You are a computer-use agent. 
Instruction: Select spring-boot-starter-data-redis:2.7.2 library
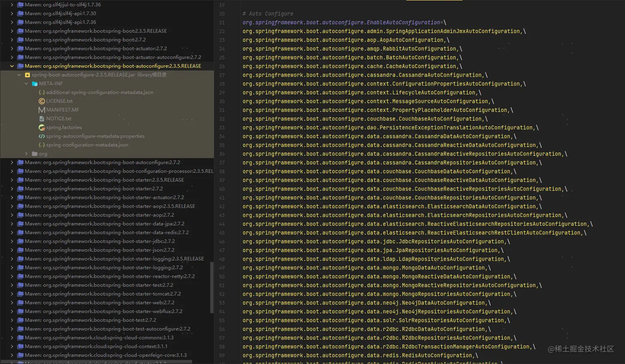click(x=107, y=232)
